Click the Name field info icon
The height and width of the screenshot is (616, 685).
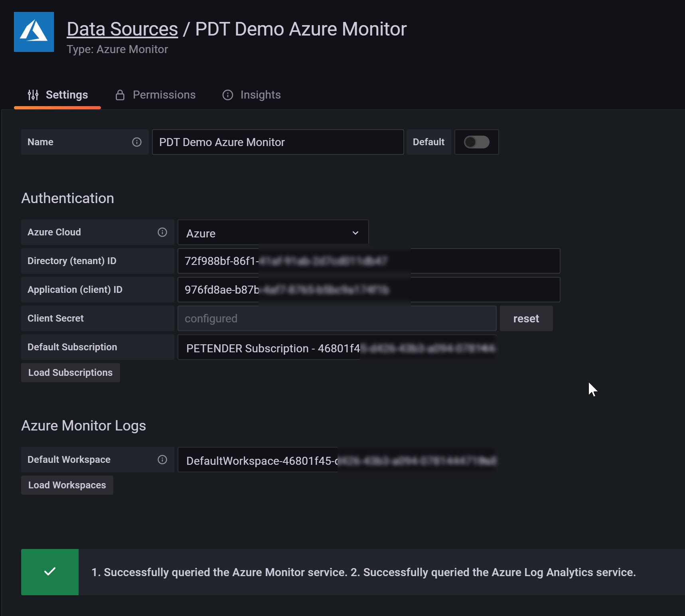coord(137,142)
